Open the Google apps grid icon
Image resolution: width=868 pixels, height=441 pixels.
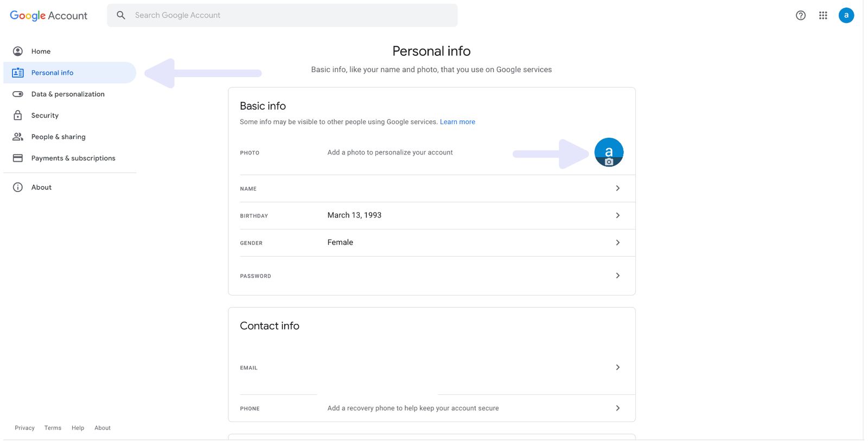point(823,15)
